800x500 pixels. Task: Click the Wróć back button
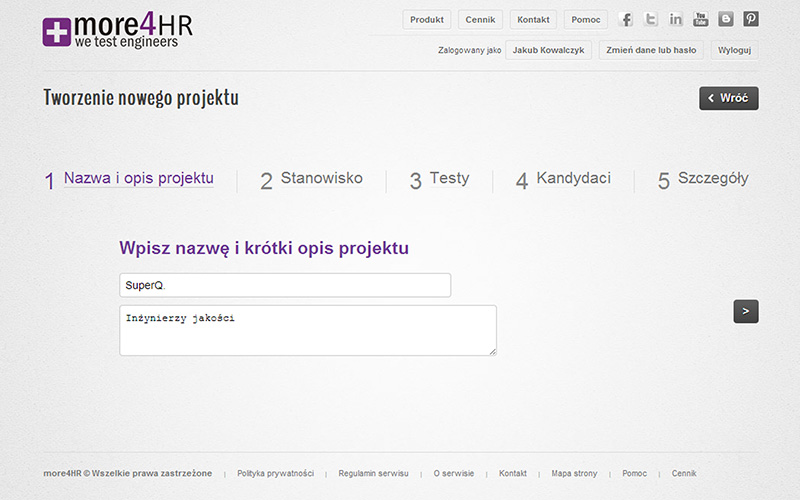[729, 98]
